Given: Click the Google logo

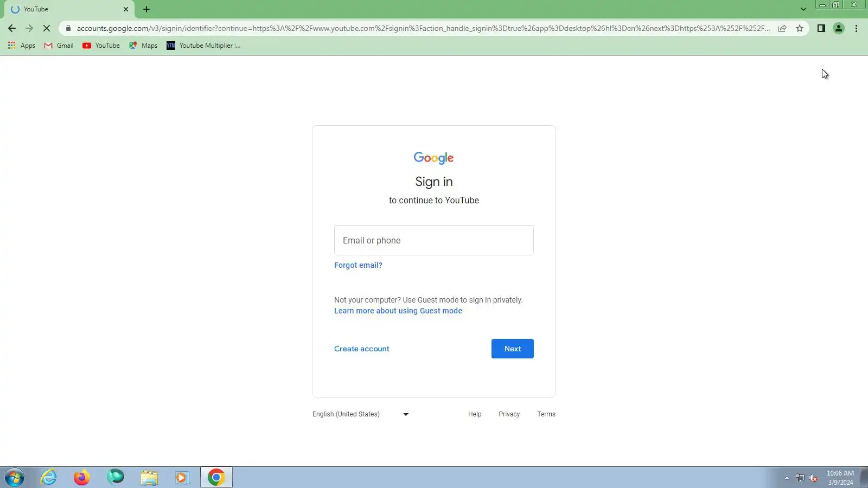Looking at the screenshot, I should pyautogui.click(x=434, y=158).
